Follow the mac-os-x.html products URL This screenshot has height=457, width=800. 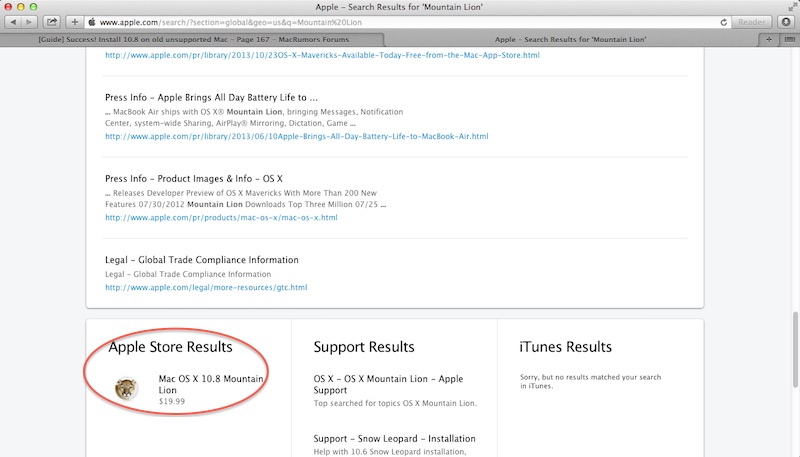coord(221,217)
